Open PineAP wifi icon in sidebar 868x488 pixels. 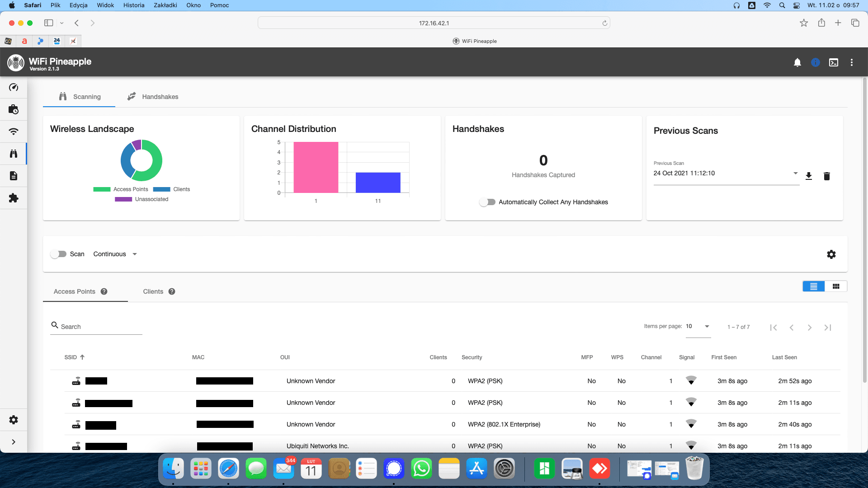(14, 131)
